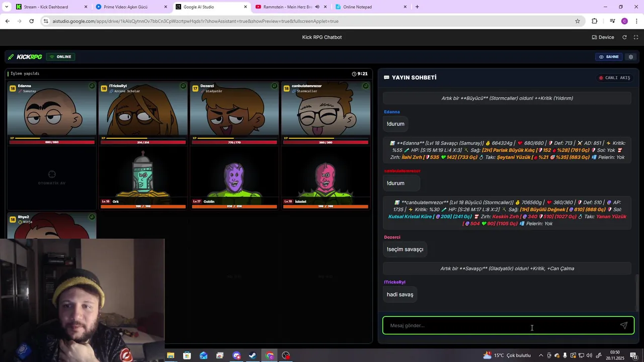Screen dimensions: 644x362
Task: Reload the applet preview icon
Action: pos(624,37)
